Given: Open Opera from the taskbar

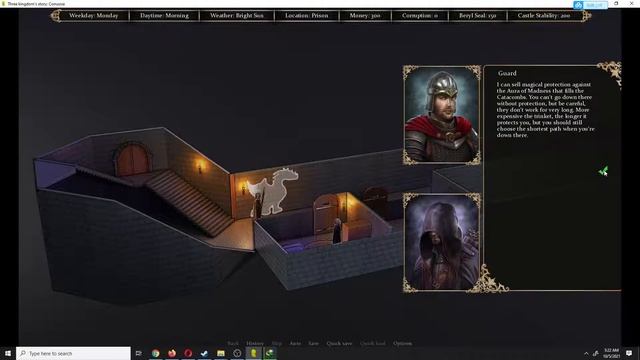Looking at the screenshot, I should coord(188,353).
